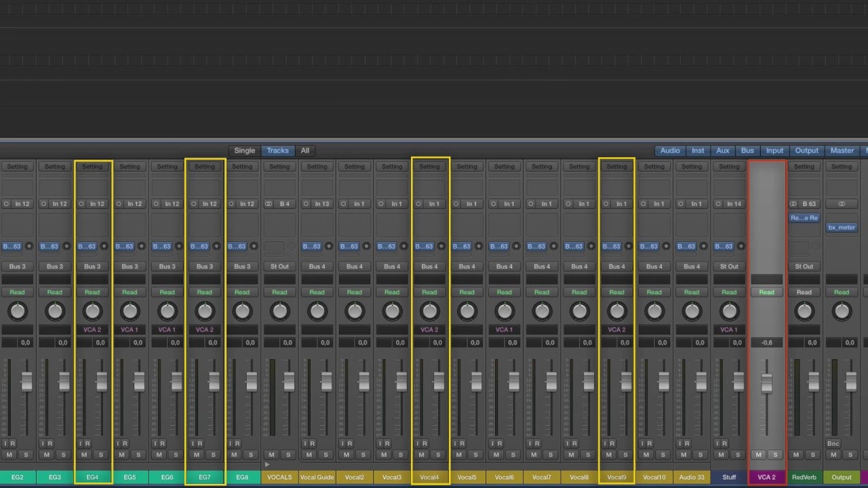Solo the Stuff channel strip
Viewport: 868px width, 488px height.
737,455
